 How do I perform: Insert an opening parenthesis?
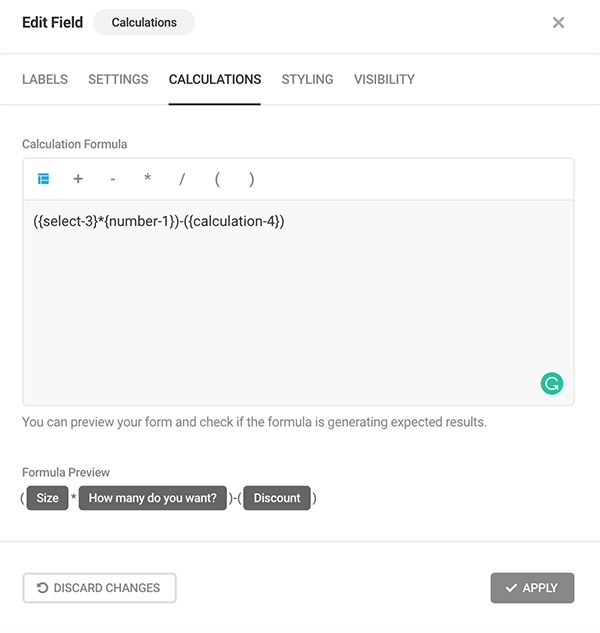pyautogui.click(x=217, y=179)
